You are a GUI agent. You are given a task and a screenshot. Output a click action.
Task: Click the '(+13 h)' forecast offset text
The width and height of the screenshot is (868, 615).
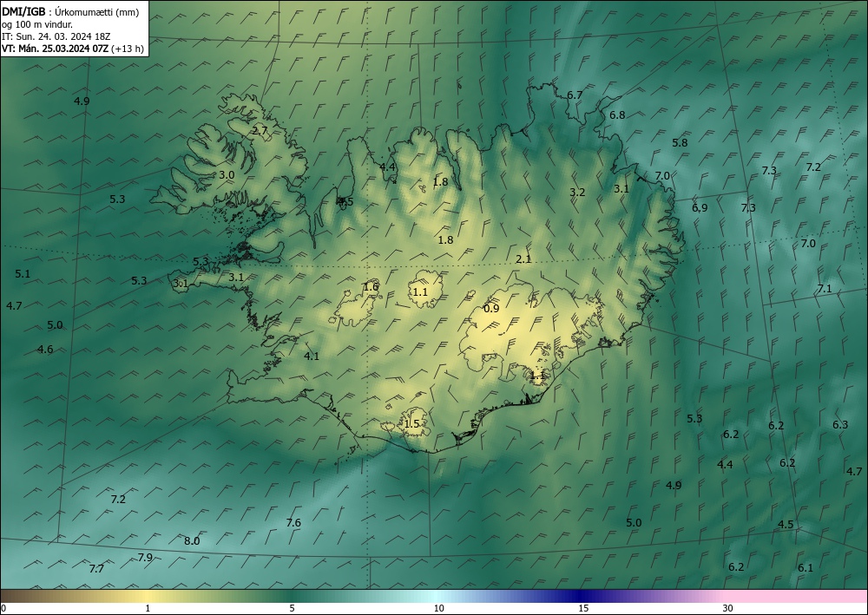point(128,49)
